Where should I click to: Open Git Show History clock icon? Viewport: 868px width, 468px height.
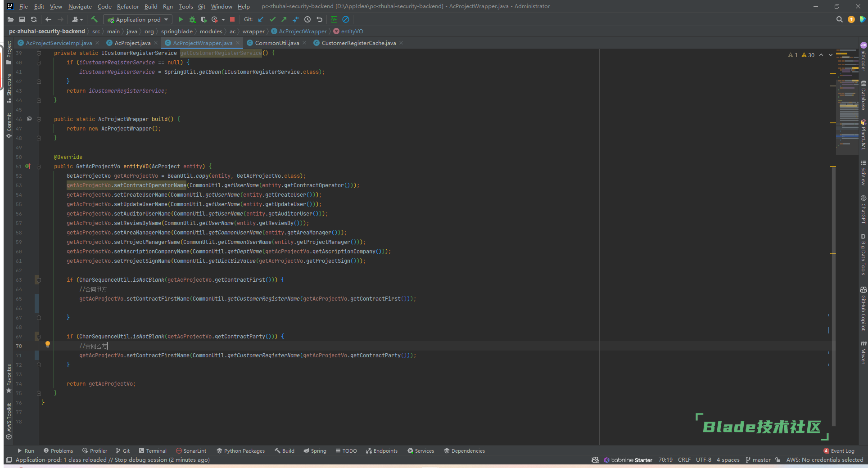tap(307, 19)
